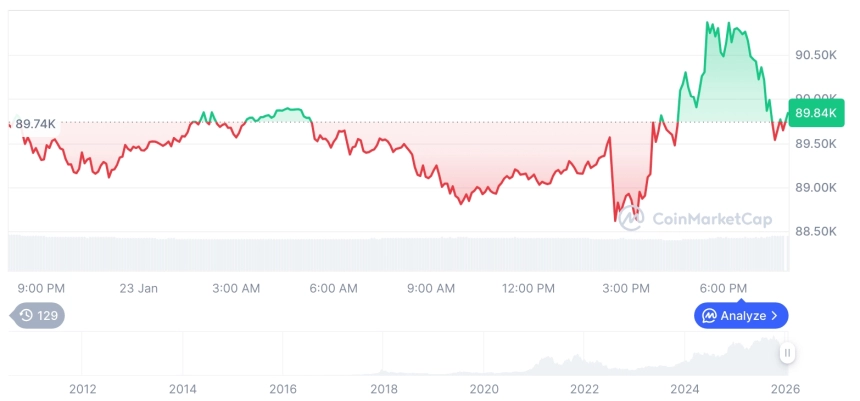Image resolution: width=860 pixels, height=401 pixels.
Task: Select 2018 on the overview timeline
Action: coord(384,387)
